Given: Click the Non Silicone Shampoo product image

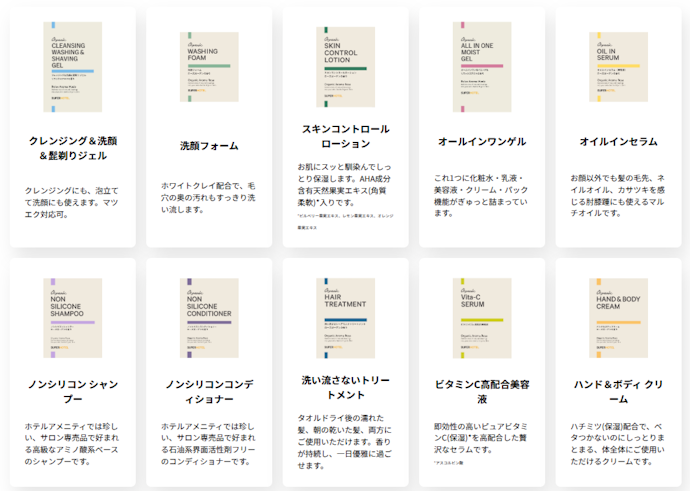Looking at the screenshot, I should (73, 318).
